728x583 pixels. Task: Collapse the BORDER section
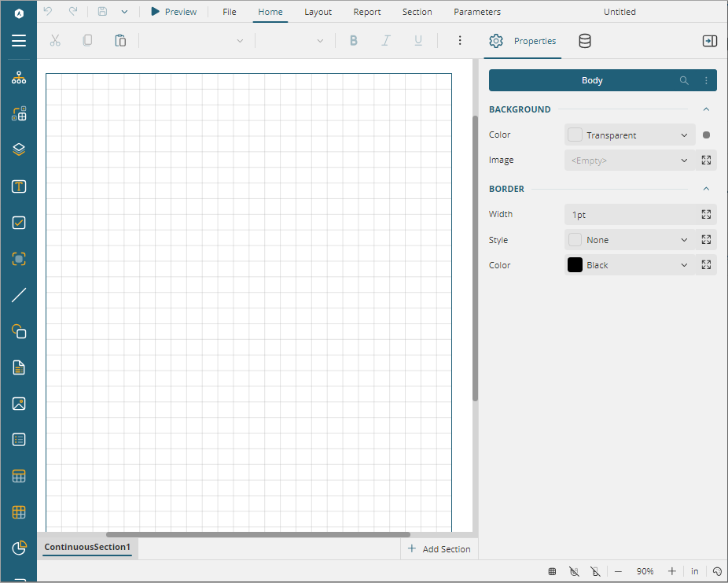click(706, 189)
